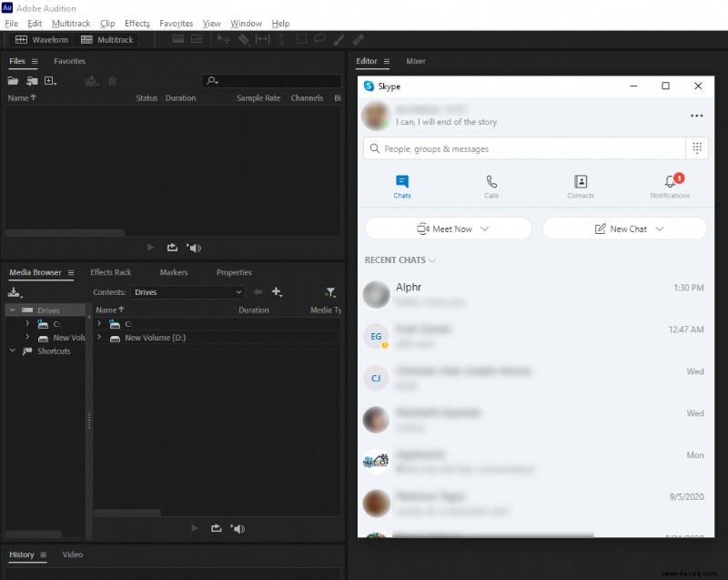
Task: Toggle loop playback in Media Browser
Action: pyautogui.click(x=217, y=528)
